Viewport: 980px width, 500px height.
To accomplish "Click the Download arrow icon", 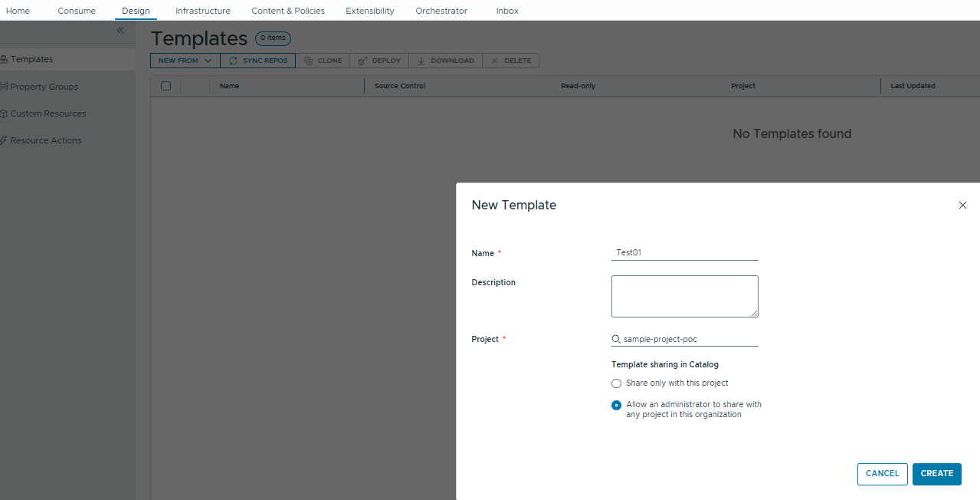I will (x=421, y=61).
